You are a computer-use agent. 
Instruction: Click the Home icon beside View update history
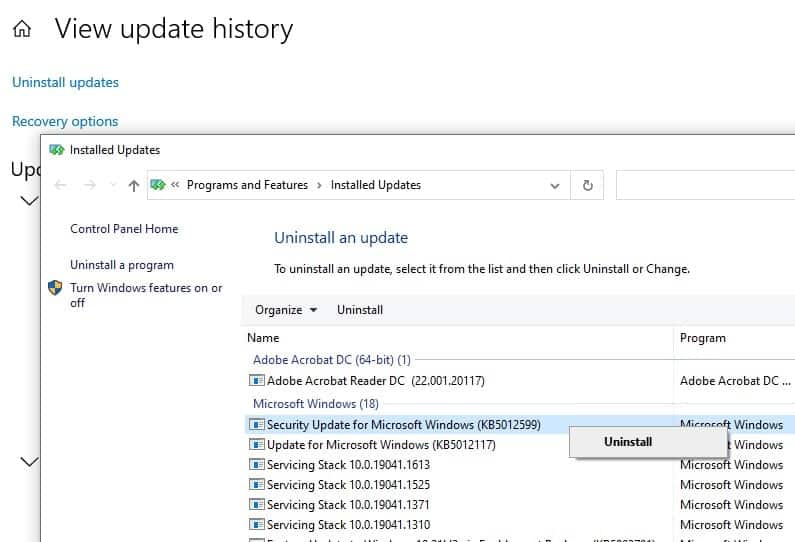[21, 30]
